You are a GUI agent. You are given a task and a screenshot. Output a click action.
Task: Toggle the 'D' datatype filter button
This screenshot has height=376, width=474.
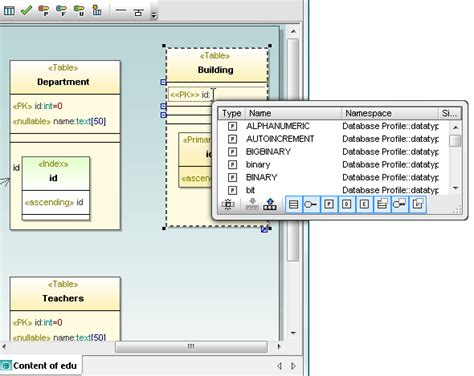(x=347, y=204)
